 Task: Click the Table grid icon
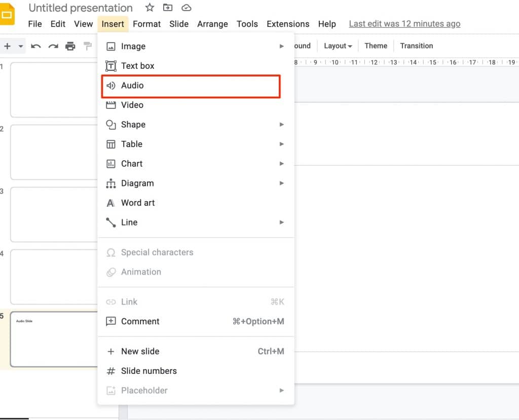111,144
